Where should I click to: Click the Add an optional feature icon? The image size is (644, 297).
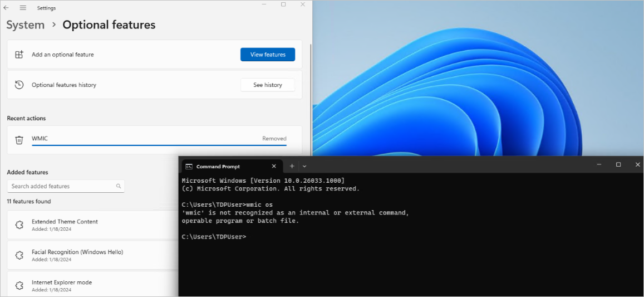(x=19, y=54)
